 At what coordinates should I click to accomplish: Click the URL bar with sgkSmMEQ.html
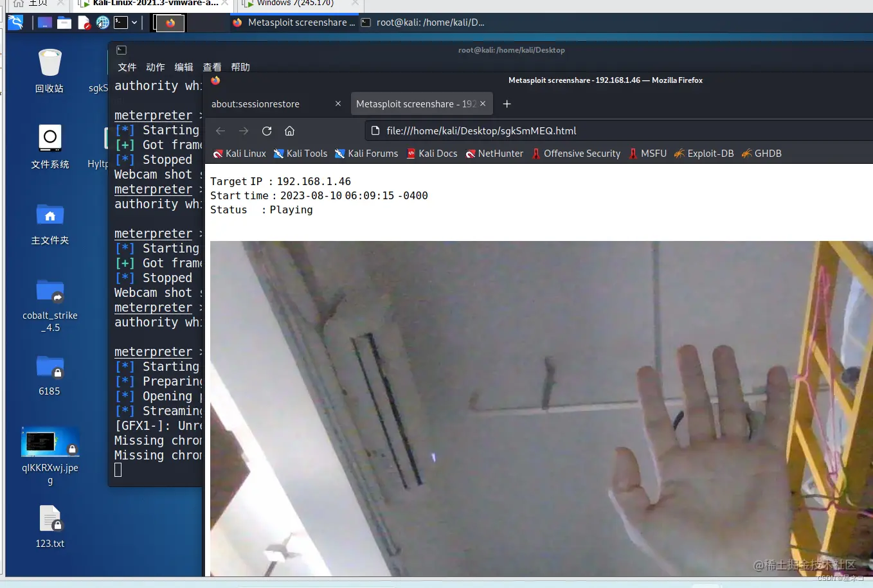(x=618, y=131)
